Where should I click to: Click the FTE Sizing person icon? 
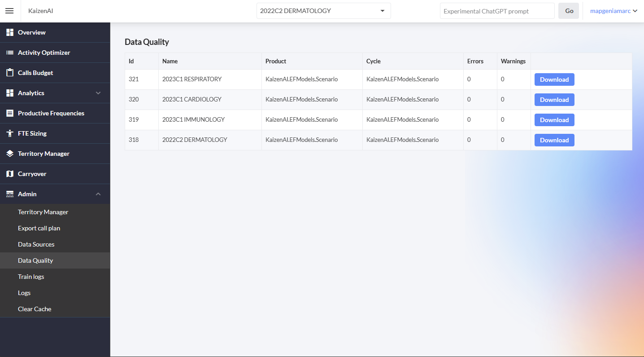click(9, 133)
